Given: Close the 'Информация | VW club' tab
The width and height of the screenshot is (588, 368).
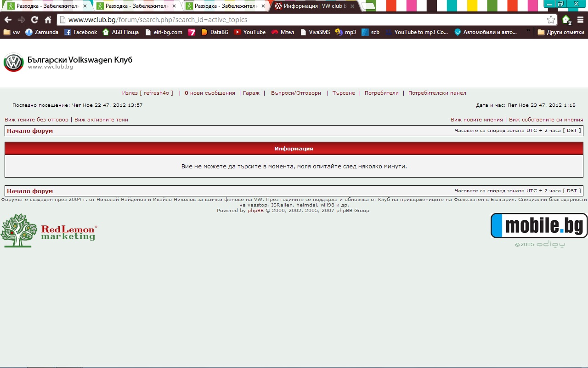Looking at the screenshot, I should (352, 6).
